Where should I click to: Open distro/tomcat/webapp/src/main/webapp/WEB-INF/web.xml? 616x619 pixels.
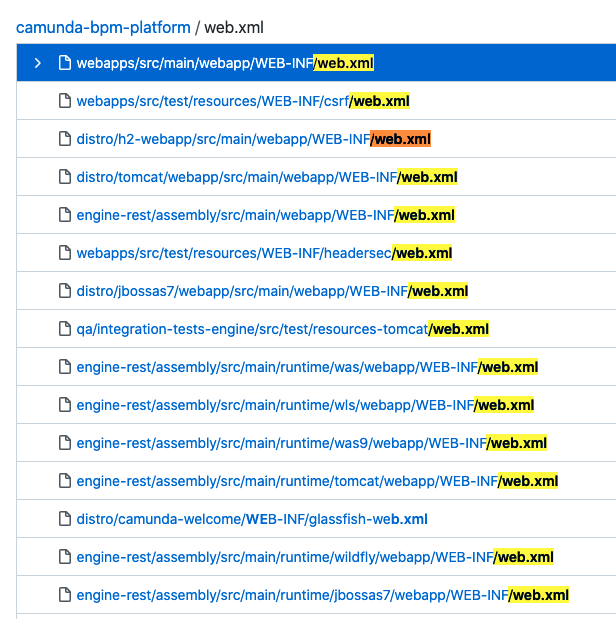coord(267,177)
